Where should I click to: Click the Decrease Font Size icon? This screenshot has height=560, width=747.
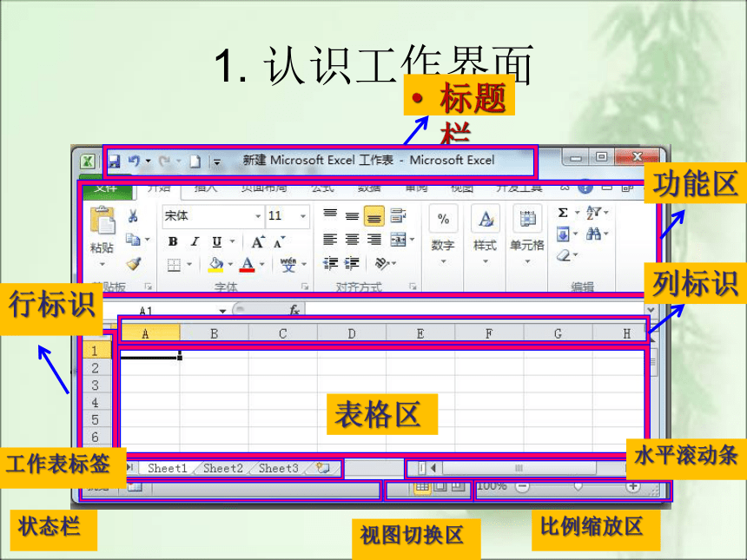[279, 242]
